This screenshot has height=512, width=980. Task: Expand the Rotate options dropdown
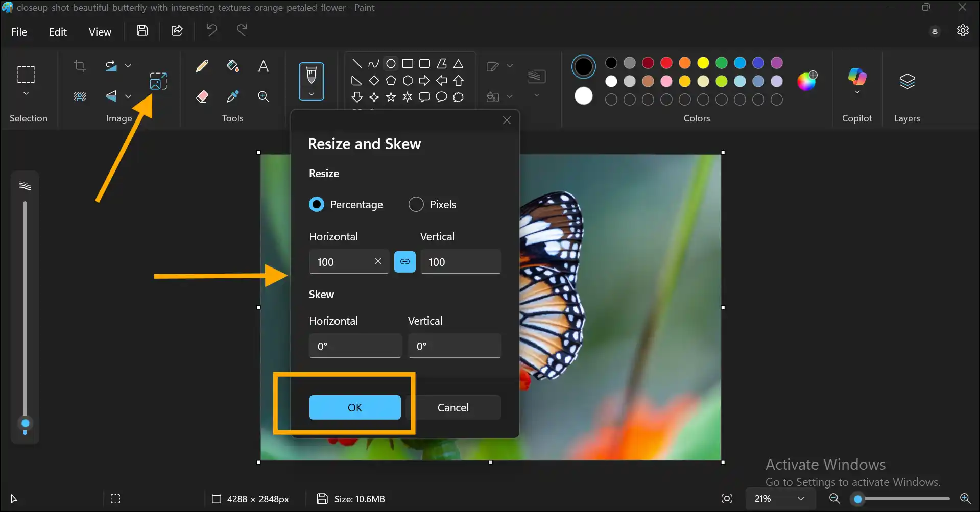(128, 66)
